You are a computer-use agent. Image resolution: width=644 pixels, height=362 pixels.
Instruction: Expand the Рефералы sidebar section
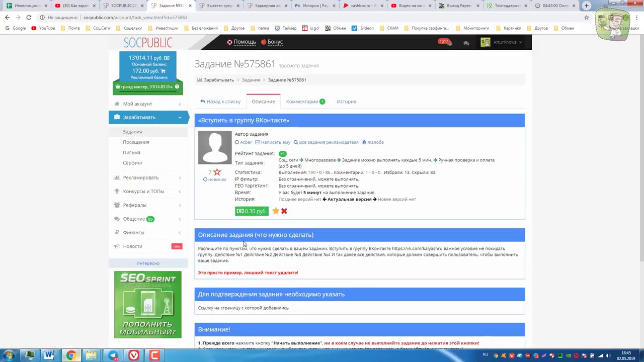148,205
